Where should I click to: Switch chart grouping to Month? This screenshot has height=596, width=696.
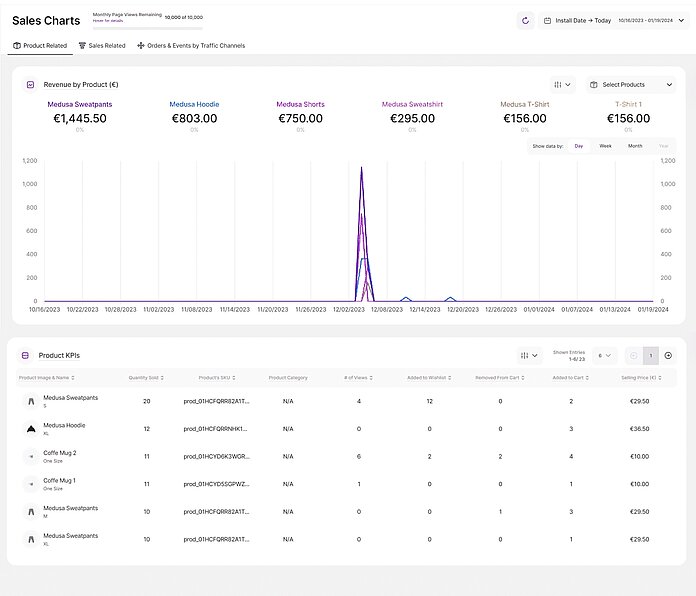(x=635, y=146)
